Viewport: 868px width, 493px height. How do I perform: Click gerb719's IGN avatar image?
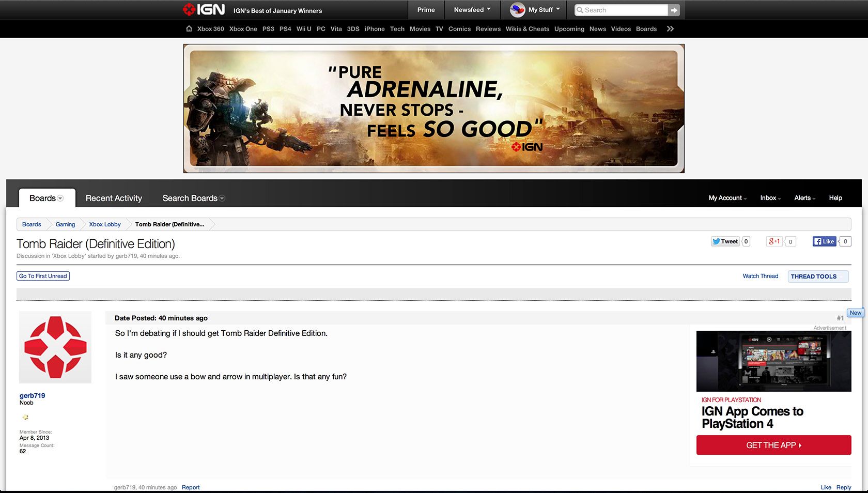coord(55,347)
